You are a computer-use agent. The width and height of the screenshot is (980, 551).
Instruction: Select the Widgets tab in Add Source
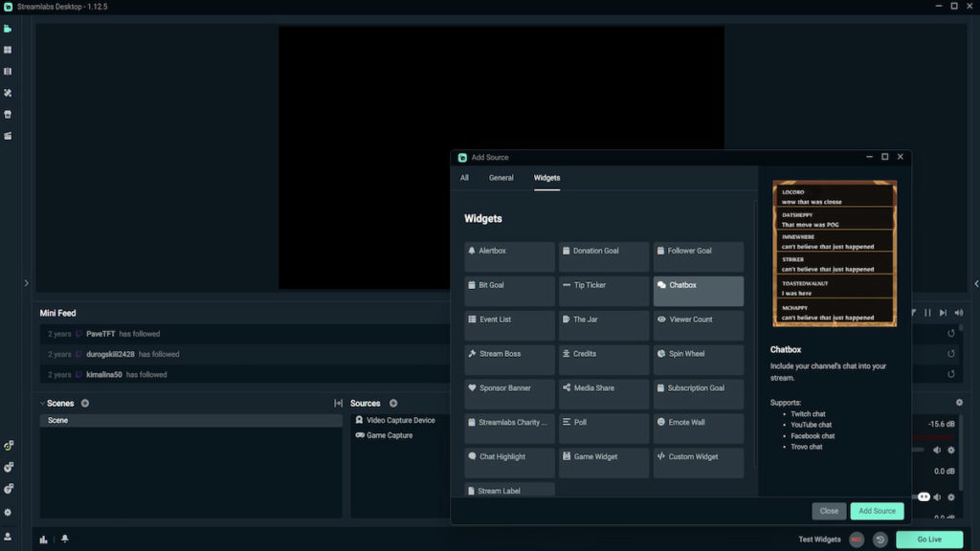click(546, 178)
